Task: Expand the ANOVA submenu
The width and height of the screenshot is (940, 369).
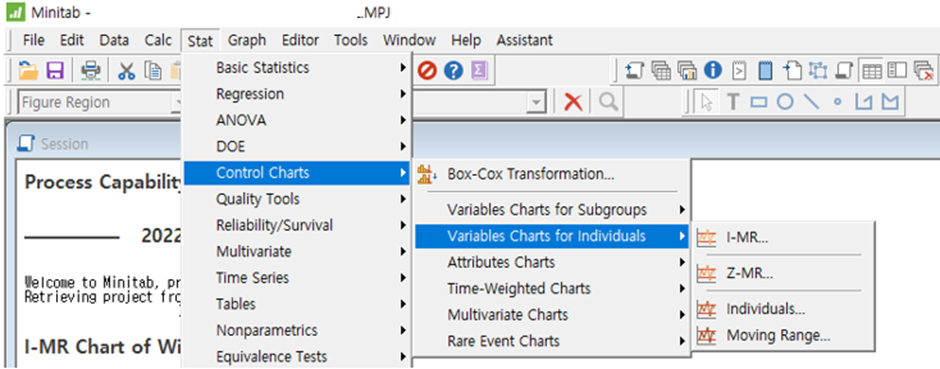Action: point(297,120)
